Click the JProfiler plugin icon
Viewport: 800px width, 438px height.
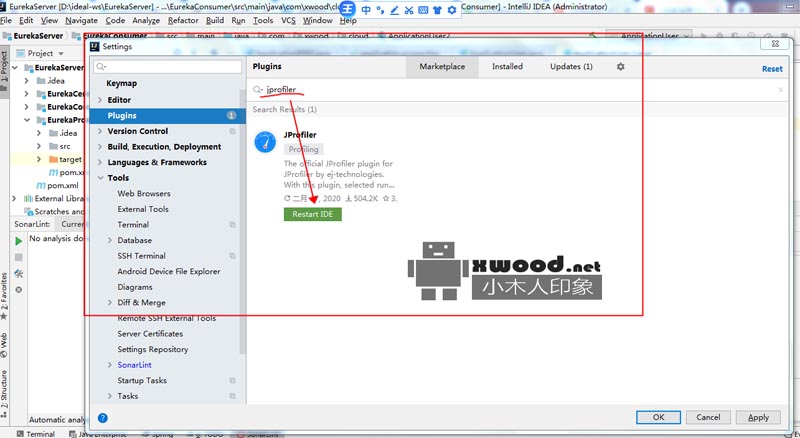pyautogui.click(x=265, y=142)
